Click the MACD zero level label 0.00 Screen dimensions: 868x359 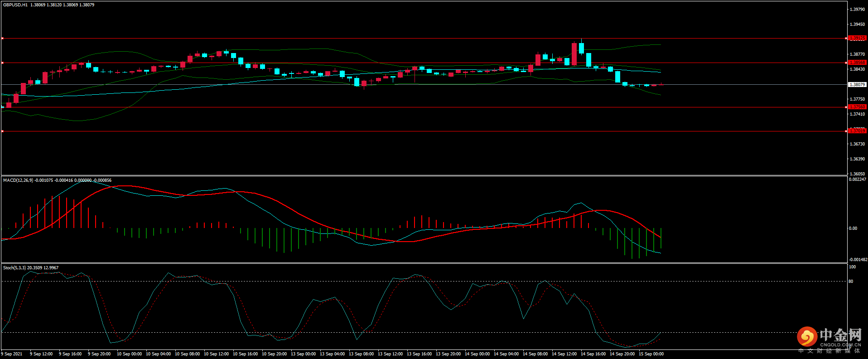853,228
